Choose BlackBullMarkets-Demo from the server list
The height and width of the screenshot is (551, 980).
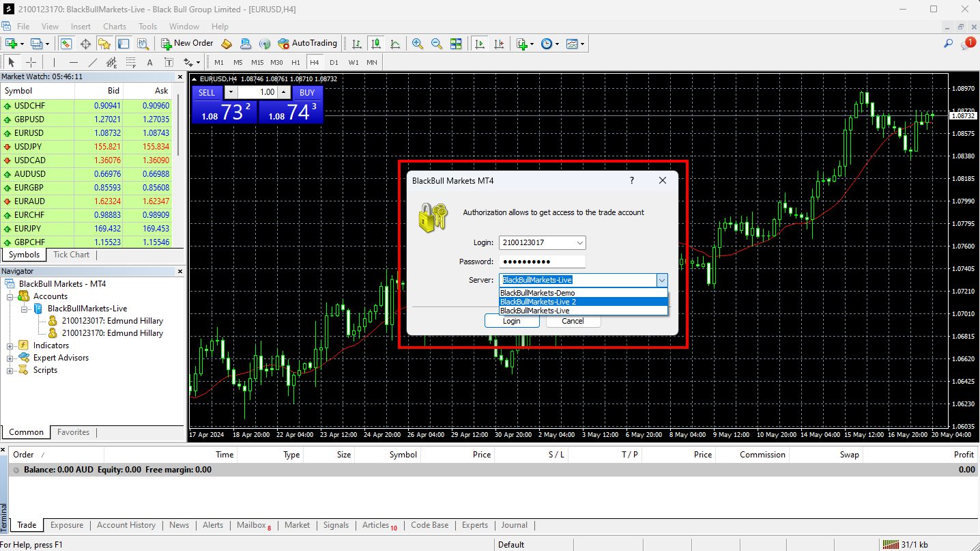tap(538, 293)
